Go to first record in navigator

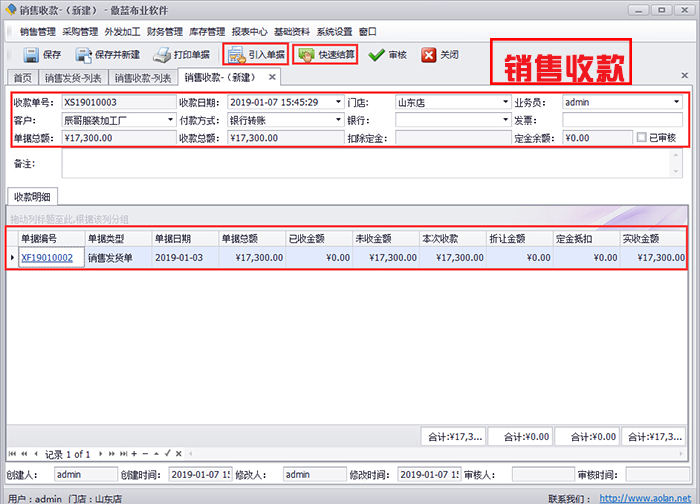point(12,453)
